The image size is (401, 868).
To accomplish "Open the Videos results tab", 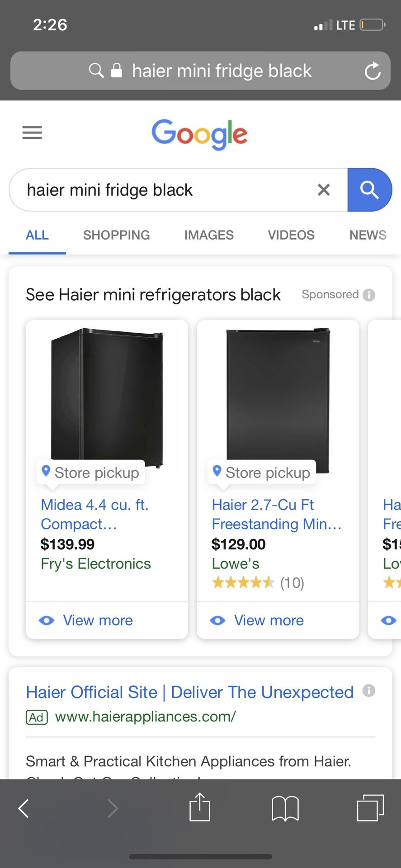I will pyautogui.click(x=291, y=235).
